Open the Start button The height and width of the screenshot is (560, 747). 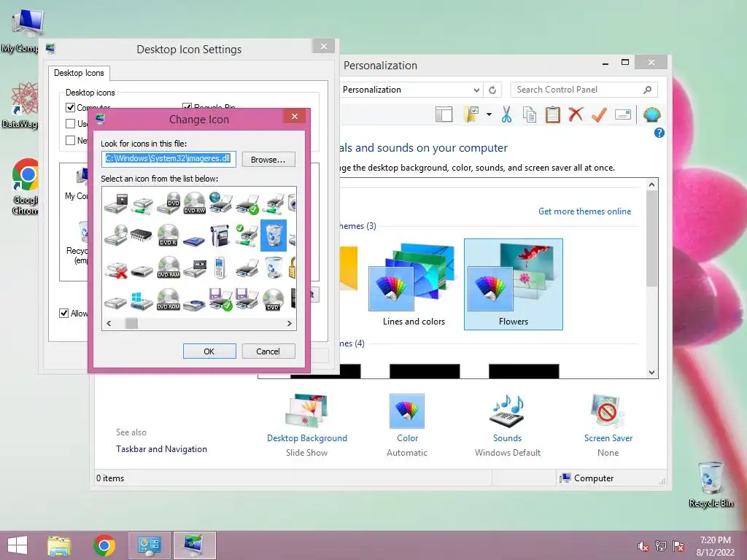[x=18, y=545]
